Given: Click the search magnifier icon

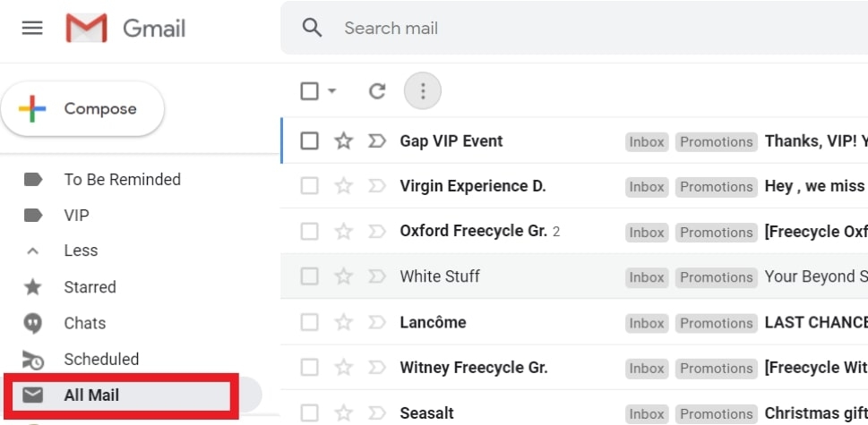Looking at the screenshot, I should [313, 28].
